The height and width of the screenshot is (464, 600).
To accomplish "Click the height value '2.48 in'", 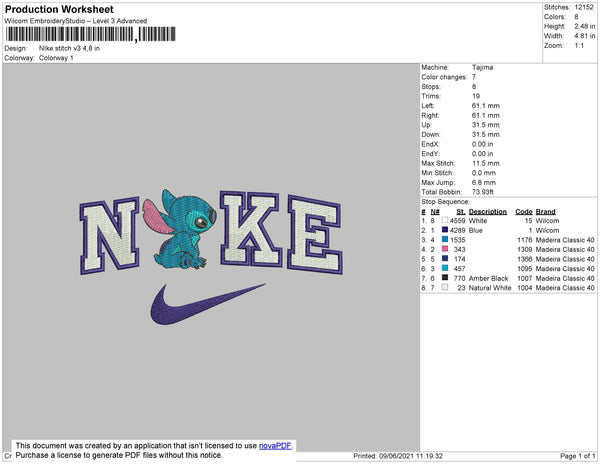I will click(x=584, y=26).
